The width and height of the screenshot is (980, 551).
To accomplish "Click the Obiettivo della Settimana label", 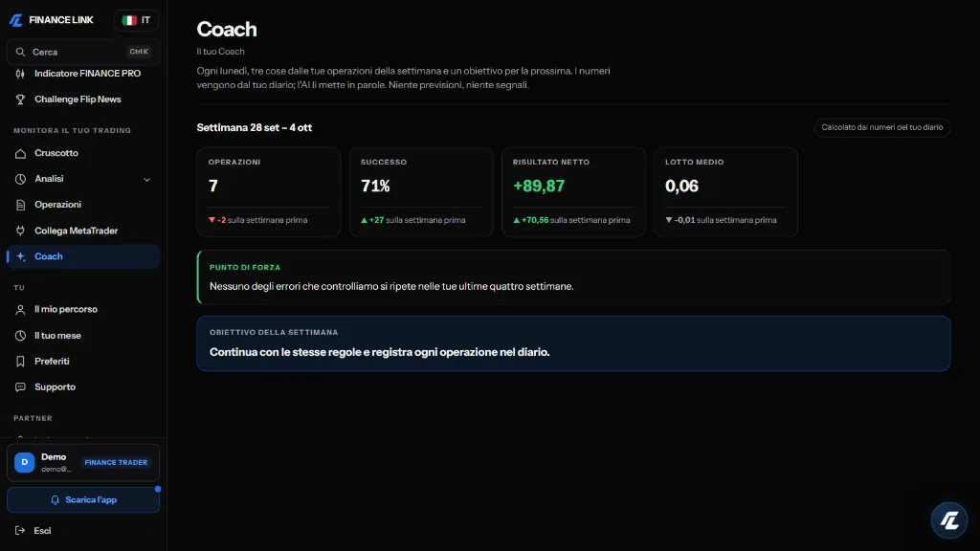I will [x=274, y=332].
